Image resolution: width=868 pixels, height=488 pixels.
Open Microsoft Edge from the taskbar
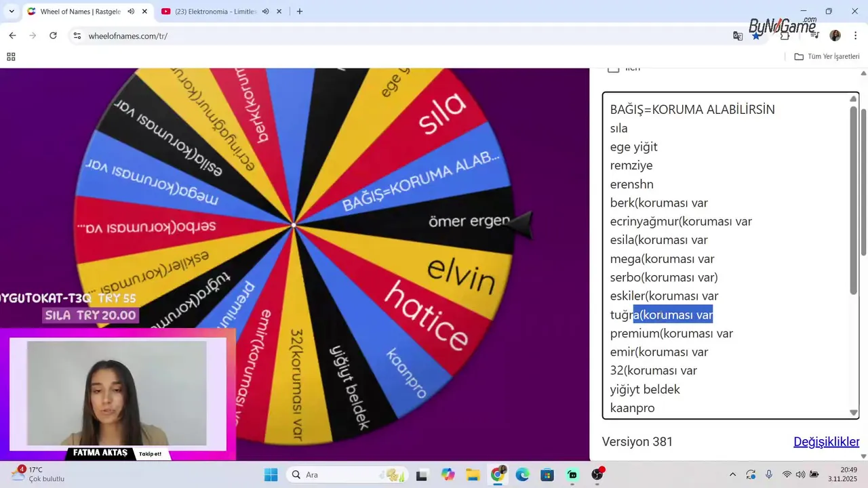pyautogui.click(x=522, y=475)
